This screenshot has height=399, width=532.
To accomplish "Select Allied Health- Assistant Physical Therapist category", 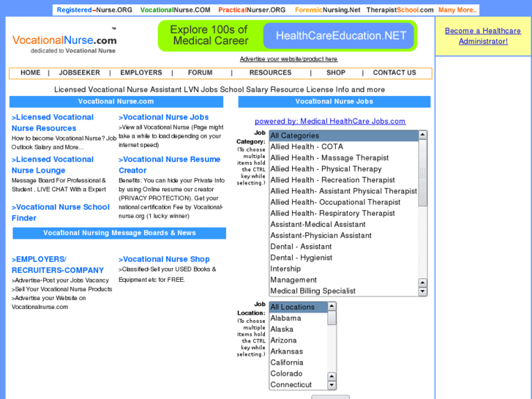I will [x=344, y=191].
